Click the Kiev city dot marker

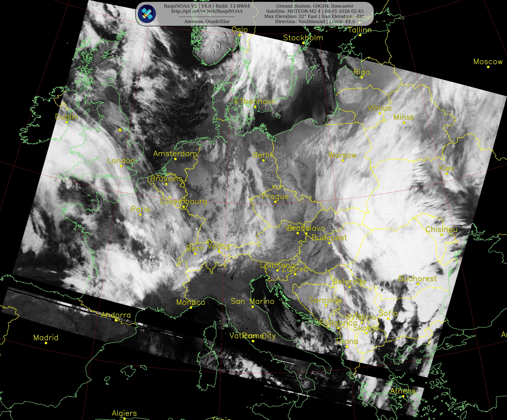tap(447, 174)
